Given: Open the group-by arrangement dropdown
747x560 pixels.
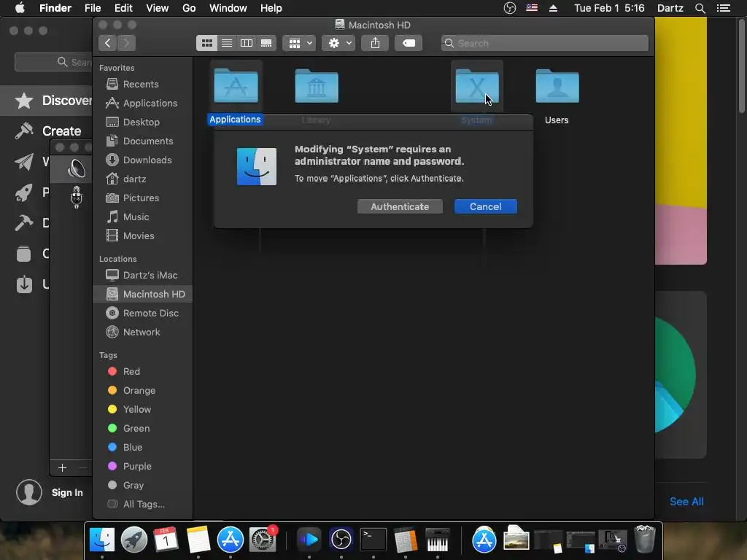Looking at the screenshot, I should [300, 43].
